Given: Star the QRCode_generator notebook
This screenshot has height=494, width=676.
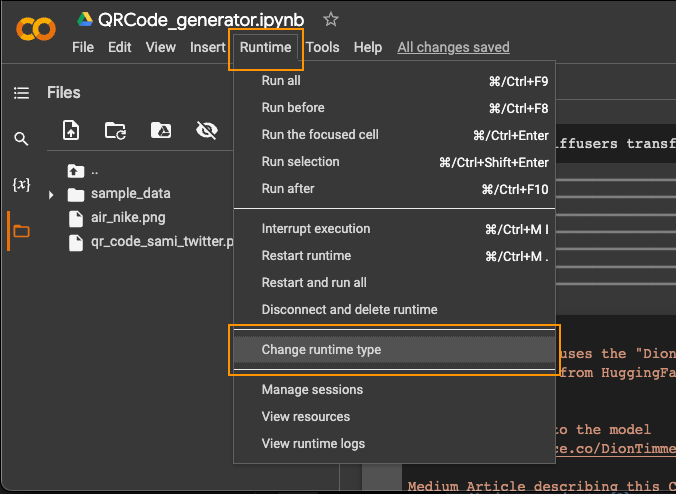Looking at the screenshot, I should [x=331, y=19].
